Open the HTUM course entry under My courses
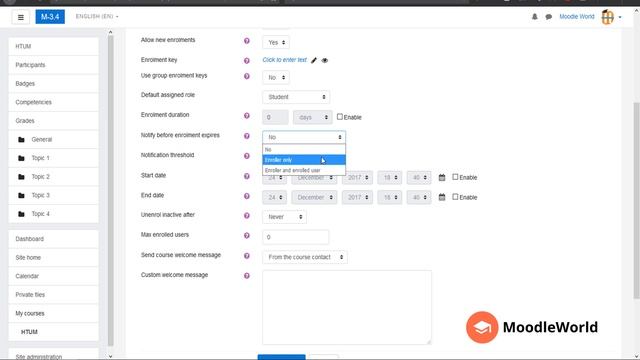 [53, 332]
